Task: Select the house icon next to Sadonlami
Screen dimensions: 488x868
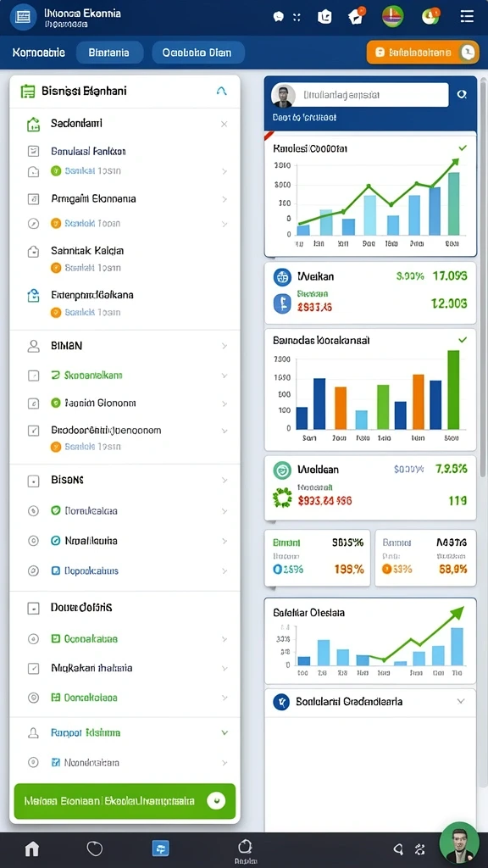Action: click(33, 124)
